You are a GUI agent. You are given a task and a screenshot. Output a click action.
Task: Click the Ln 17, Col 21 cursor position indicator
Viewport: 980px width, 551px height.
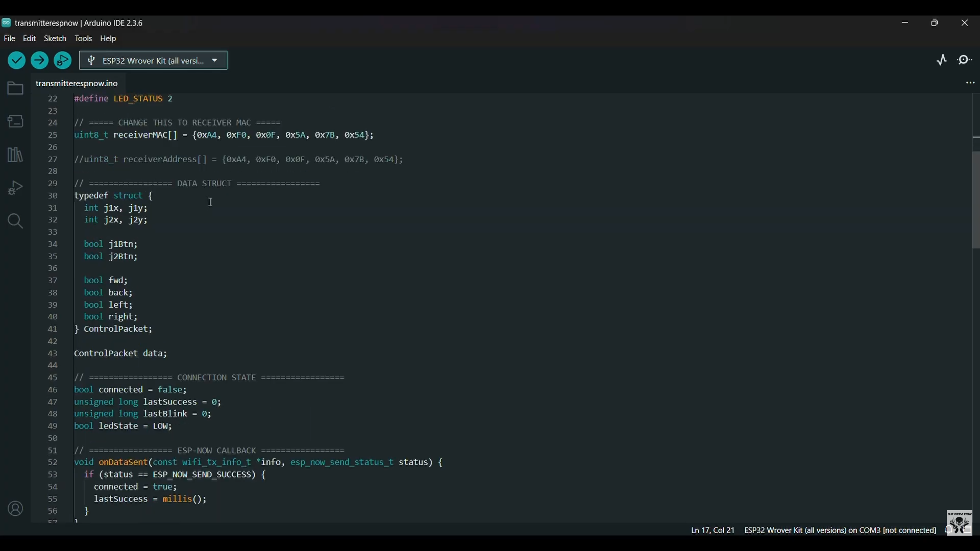pos(713,531)
